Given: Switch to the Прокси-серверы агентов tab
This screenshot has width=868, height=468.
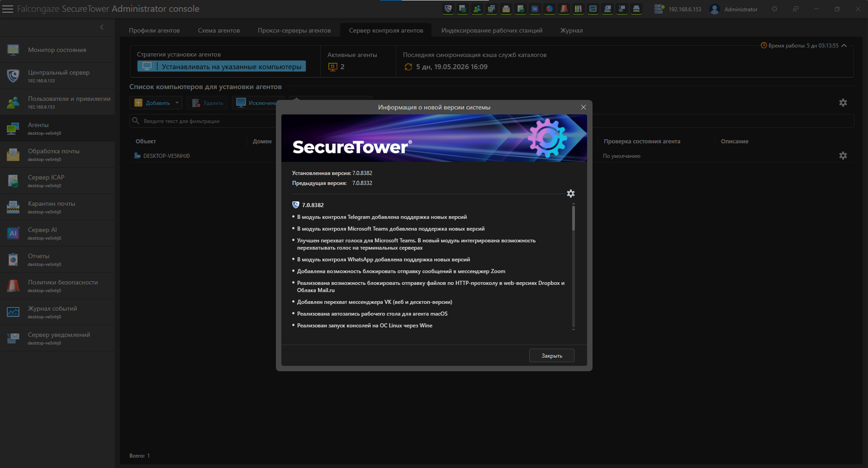Looking at the screenshot, I should point(294,30).
